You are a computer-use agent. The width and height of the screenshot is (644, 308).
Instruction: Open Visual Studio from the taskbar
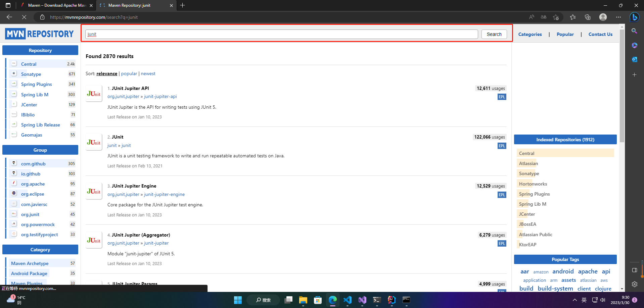point(362,300)
